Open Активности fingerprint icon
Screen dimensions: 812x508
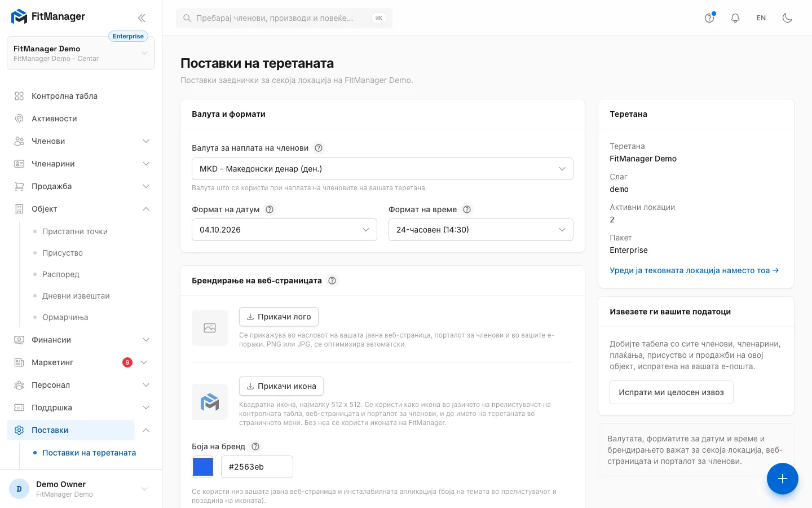click(x=19, y=119)
